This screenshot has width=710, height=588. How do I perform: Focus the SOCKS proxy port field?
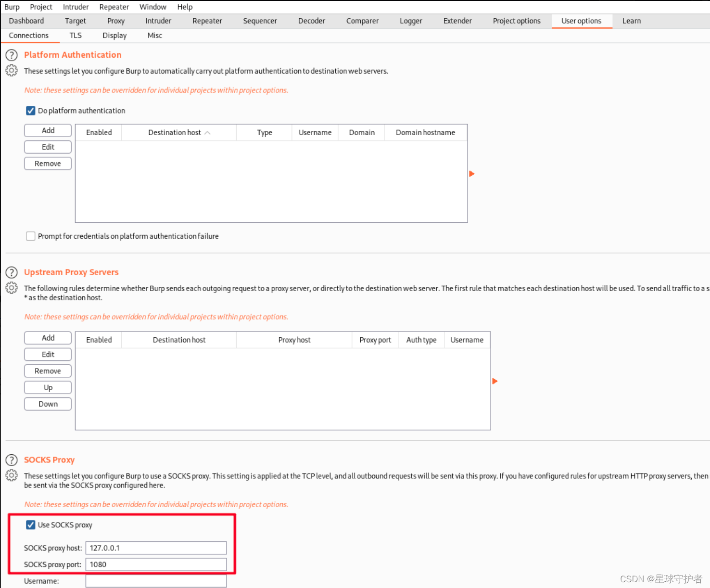tap(156, 564)
